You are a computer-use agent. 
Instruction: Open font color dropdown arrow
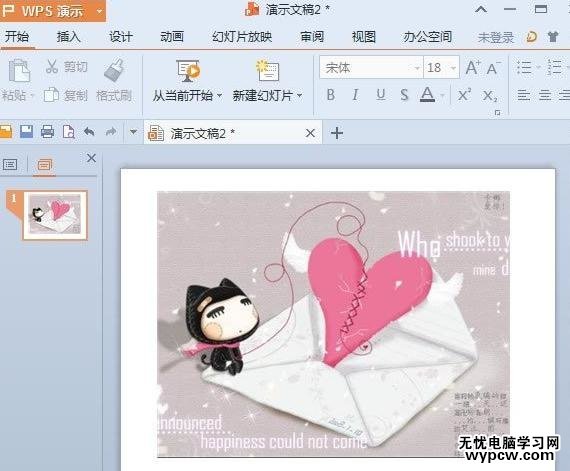(x=442, y=96)
